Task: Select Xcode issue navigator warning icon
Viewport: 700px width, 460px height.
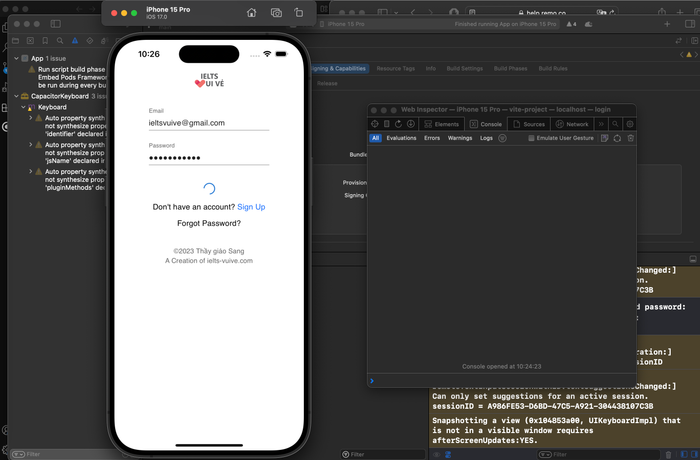Action: point(75,41)
